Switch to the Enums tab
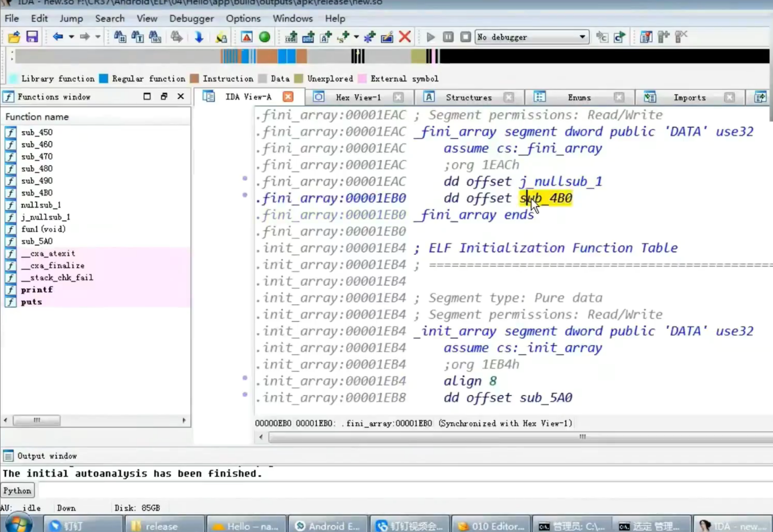 click(x=579, y=97)
